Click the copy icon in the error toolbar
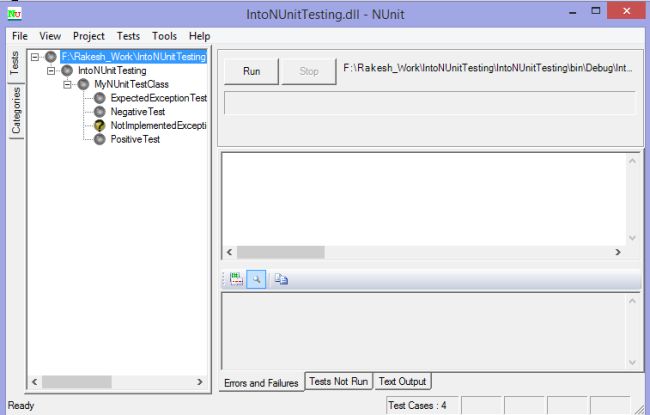Viewport: 650px width, 415px height. [x=281, y=279]
